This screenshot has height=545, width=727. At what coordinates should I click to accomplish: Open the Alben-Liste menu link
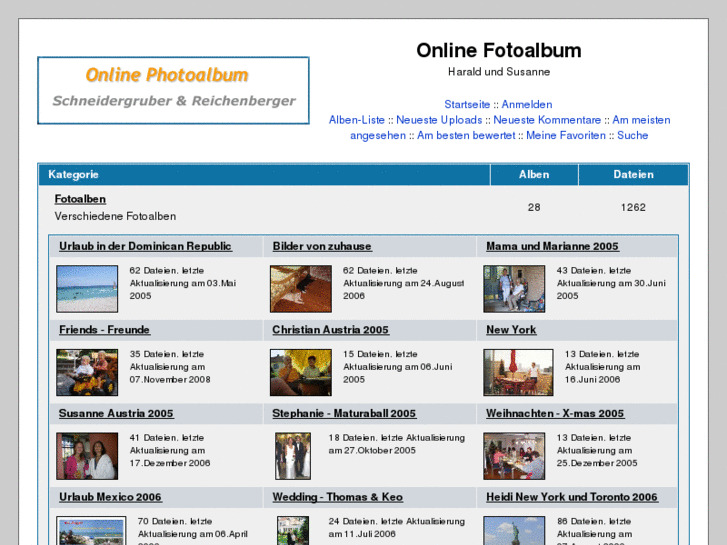[357, 120]
